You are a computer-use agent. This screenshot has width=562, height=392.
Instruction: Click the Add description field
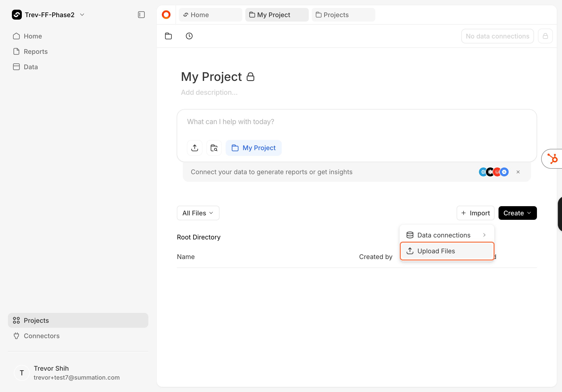tap(209, 92)
